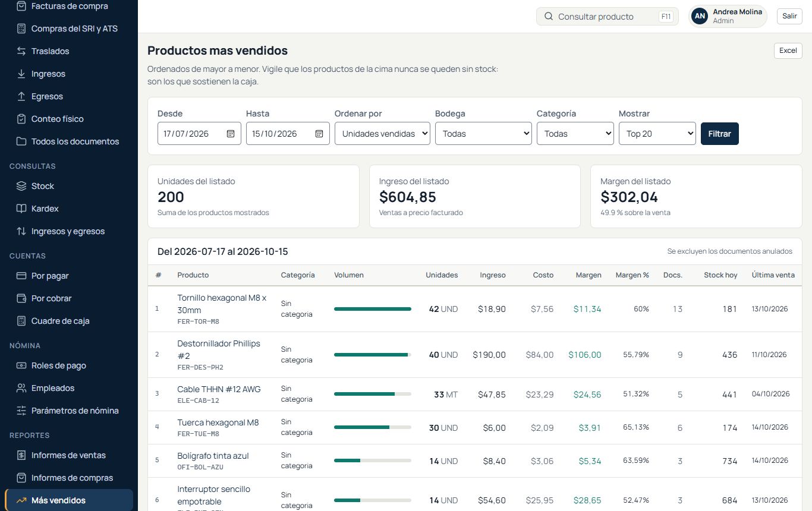Open Informes de ventas report
Image resolution: width=812 pixels, height=511 pixels.
[69, 455]
